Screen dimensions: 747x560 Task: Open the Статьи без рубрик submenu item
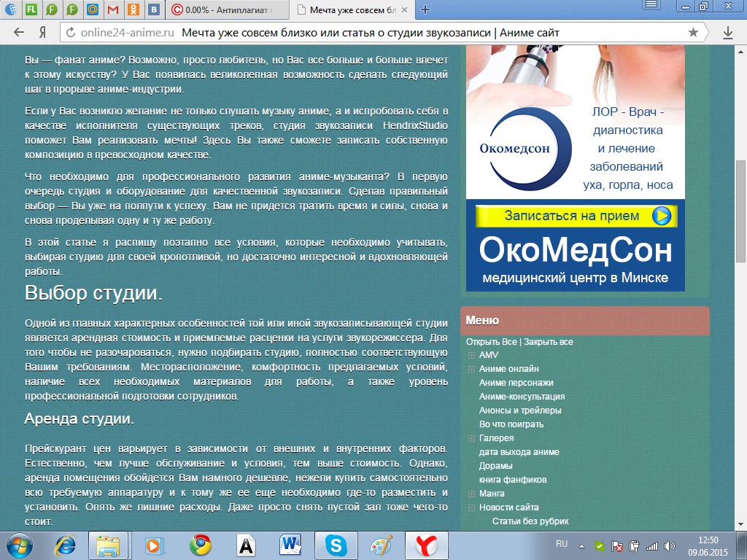530,521
